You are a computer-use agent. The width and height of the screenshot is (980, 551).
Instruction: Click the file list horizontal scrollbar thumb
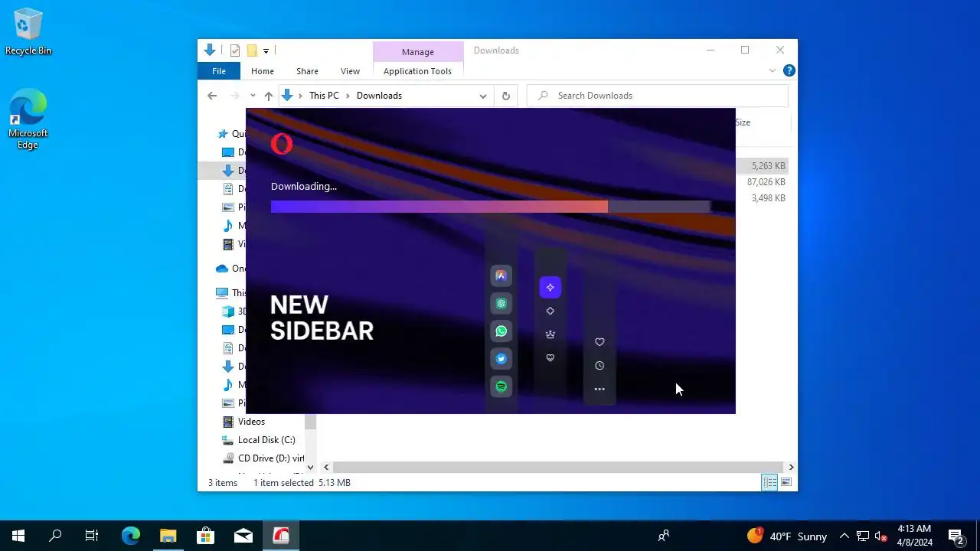[557, 467]
